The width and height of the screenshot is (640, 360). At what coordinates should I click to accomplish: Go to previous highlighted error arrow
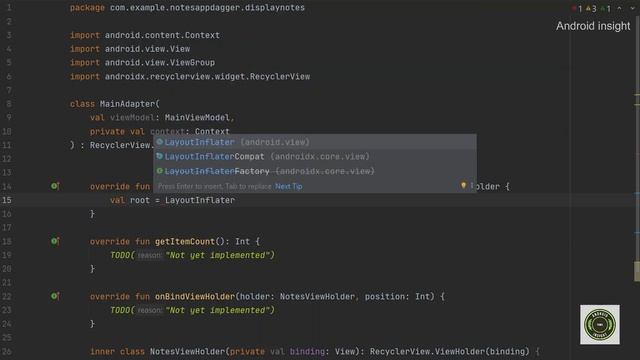point(620,8)
